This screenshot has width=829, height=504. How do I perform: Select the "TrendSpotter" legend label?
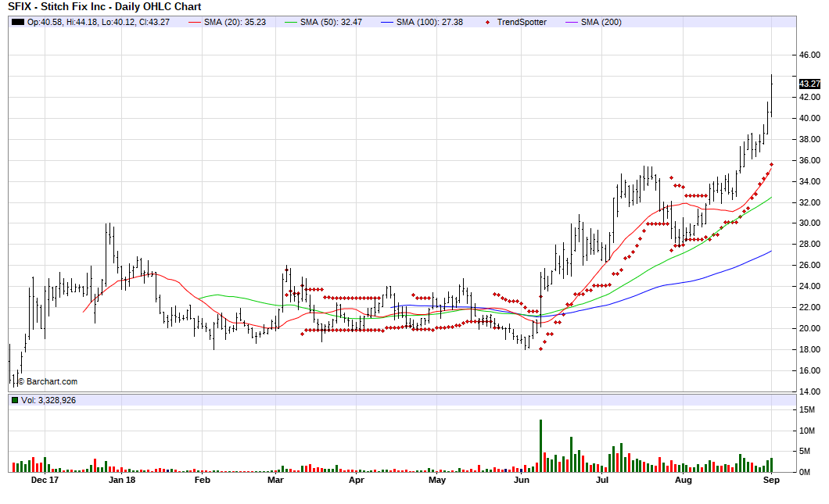(522, 22)
